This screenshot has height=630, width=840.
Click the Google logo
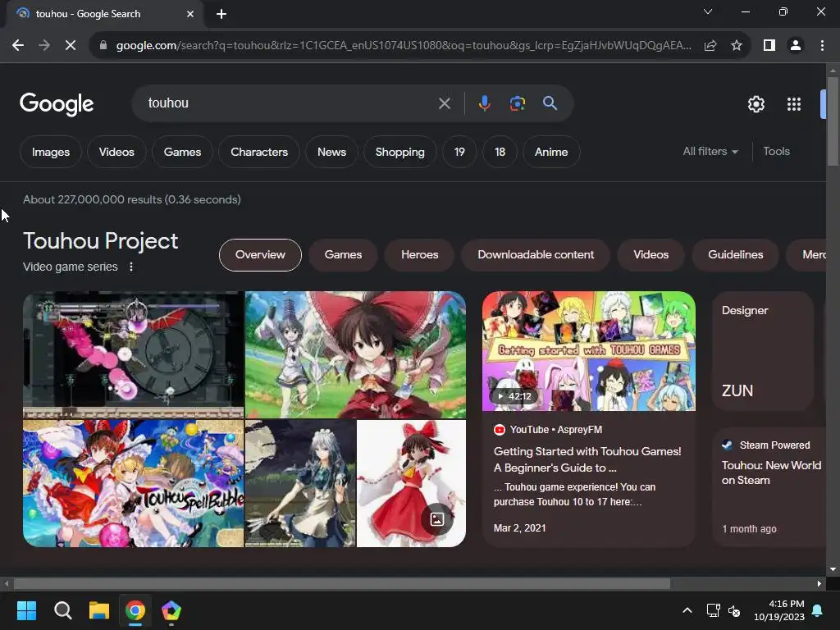pos(57,104)
